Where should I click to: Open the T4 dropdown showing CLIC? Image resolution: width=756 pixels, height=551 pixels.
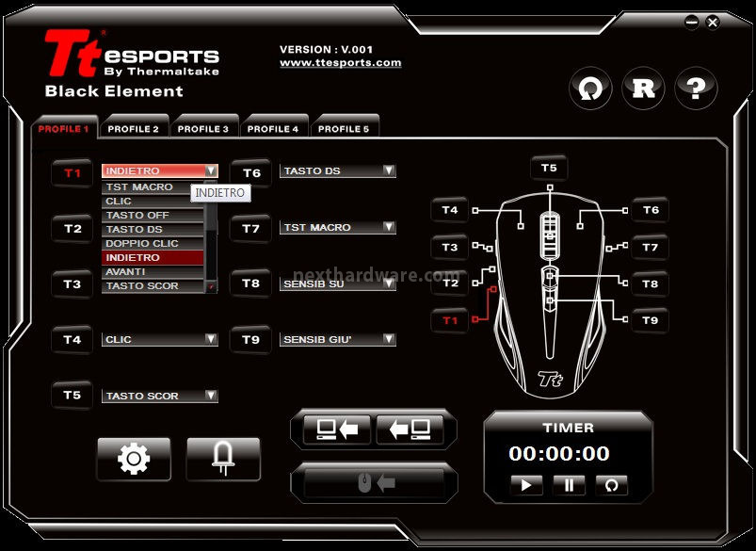(x=160, y=339)
